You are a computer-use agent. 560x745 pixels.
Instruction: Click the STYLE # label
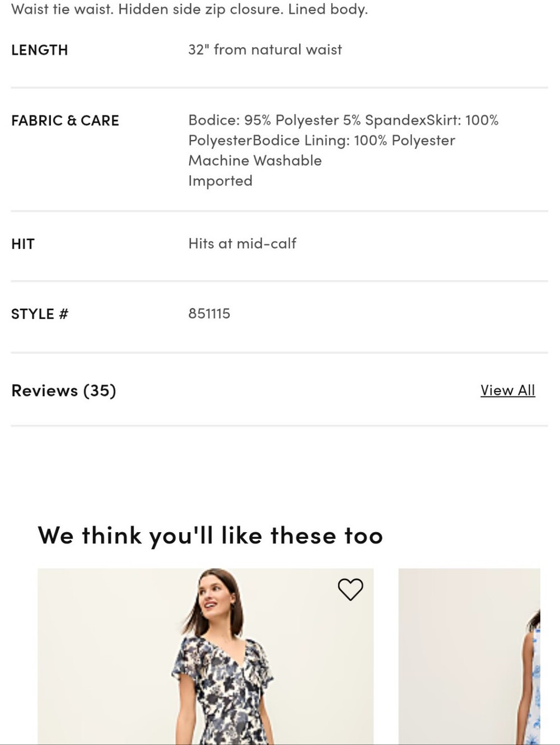tap(40, 314)
